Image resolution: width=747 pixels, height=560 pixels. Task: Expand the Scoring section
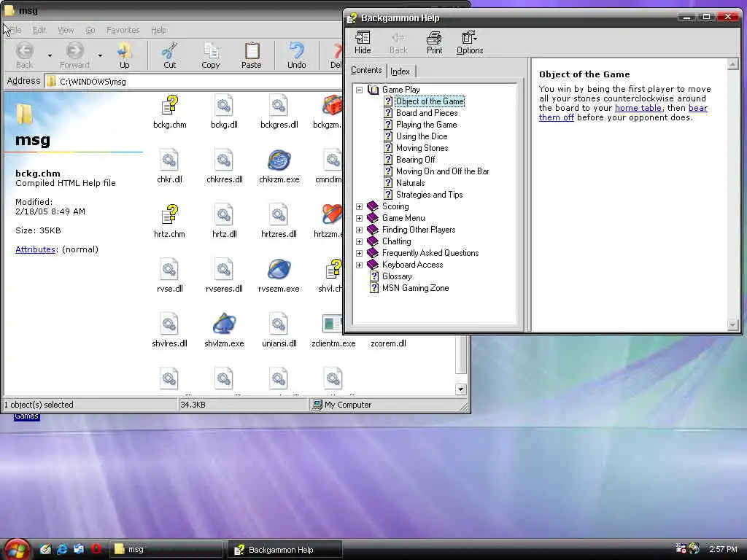pyautogui.click(x=359, y=206)
